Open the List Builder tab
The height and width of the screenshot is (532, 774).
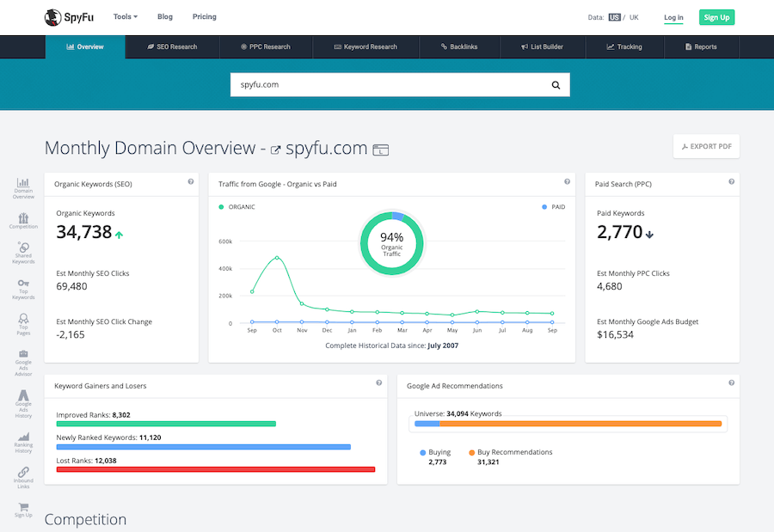(x=543, y=47)
